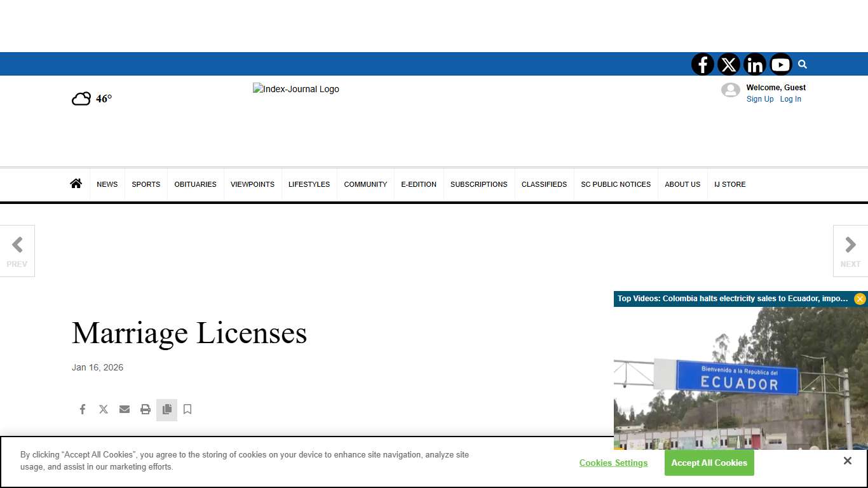This screenshot has height=488, width=868.
Task: Click the YouTube channel icon
Action: click(780, 64)
